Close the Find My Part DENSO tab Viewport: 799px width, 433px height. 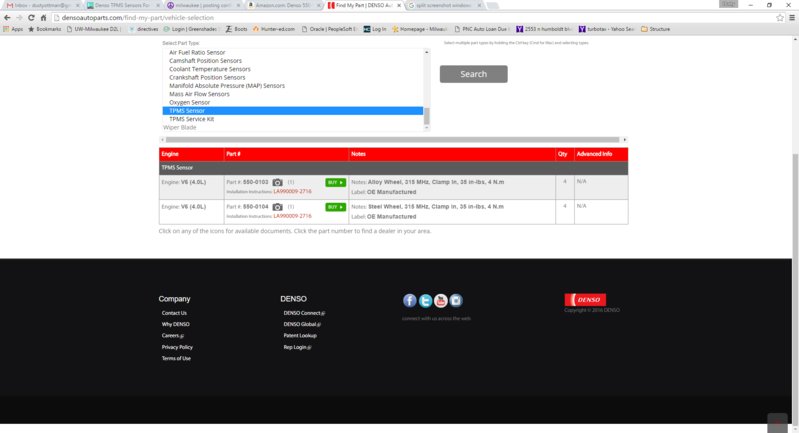[x=398, y=5]
